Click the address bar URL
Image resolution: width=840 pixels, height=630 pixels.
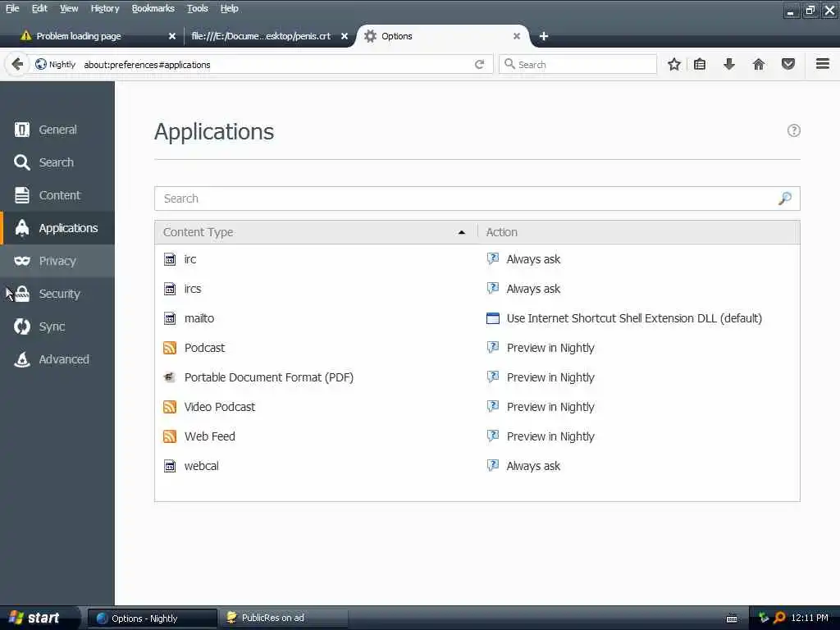tap(276, 64)
